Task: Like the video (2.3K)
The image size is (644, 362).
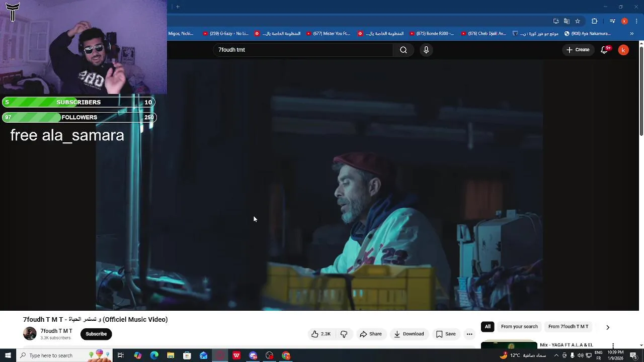Action: click(320, 334)
